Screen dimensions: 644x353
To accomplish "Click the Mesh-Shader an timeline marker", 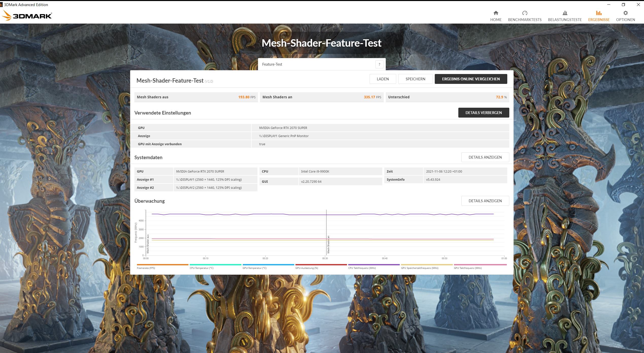I will tap(328, 245).
